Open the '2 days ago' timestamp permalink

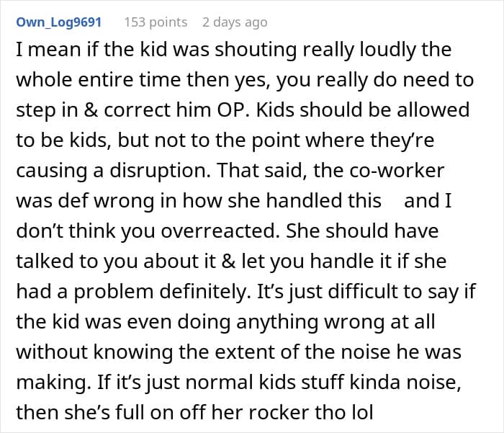[x=235, y=22]
